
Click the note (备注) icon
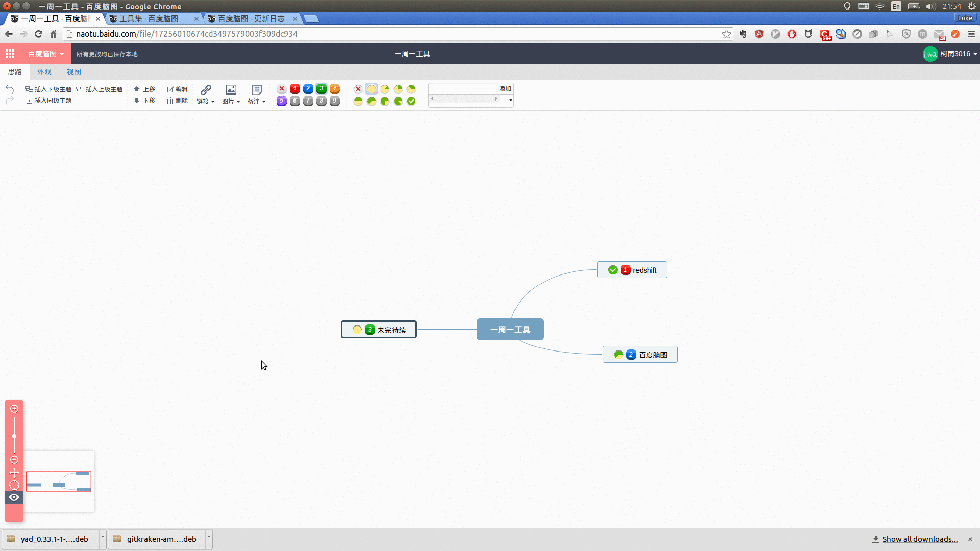(257, 90)
